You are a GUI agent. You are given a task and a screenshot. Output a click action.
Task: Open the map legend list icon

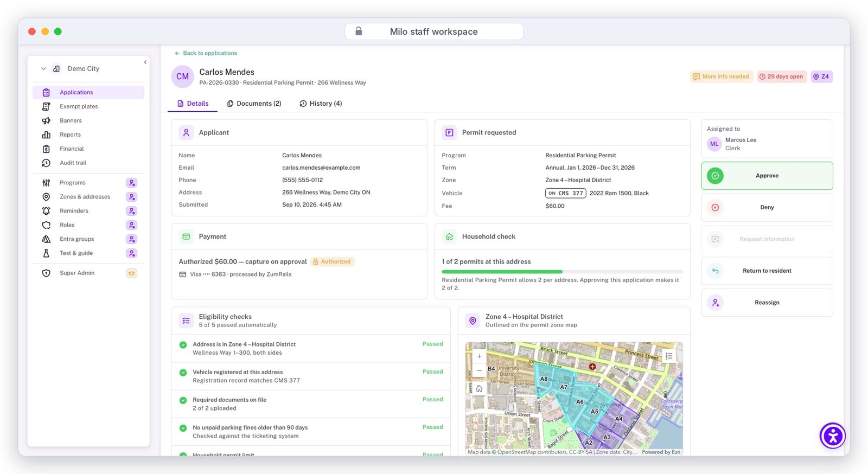click(x=669, y=356)
